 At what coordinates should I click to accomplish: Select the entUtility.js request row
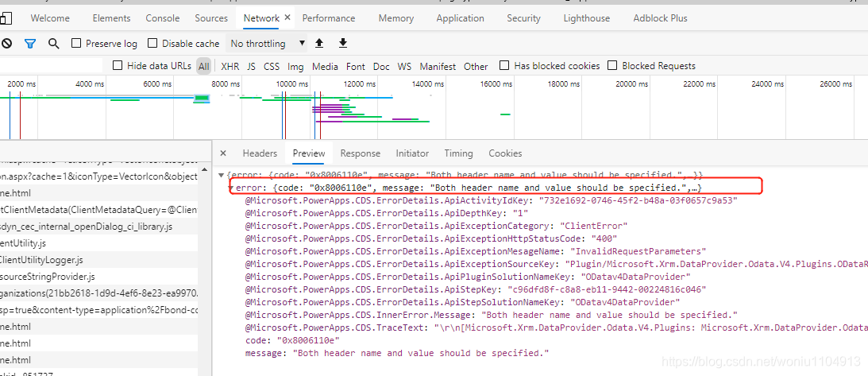pos(98,243)
